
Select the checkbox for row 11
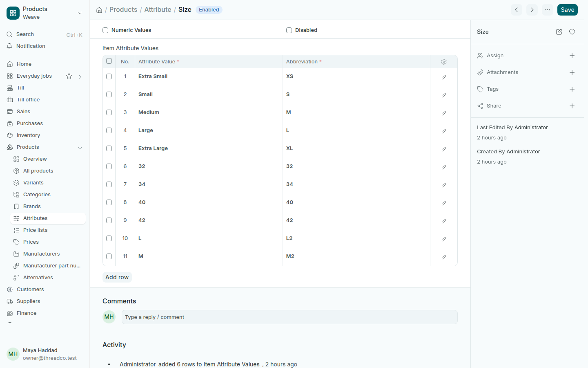click(x=109, y=256)
